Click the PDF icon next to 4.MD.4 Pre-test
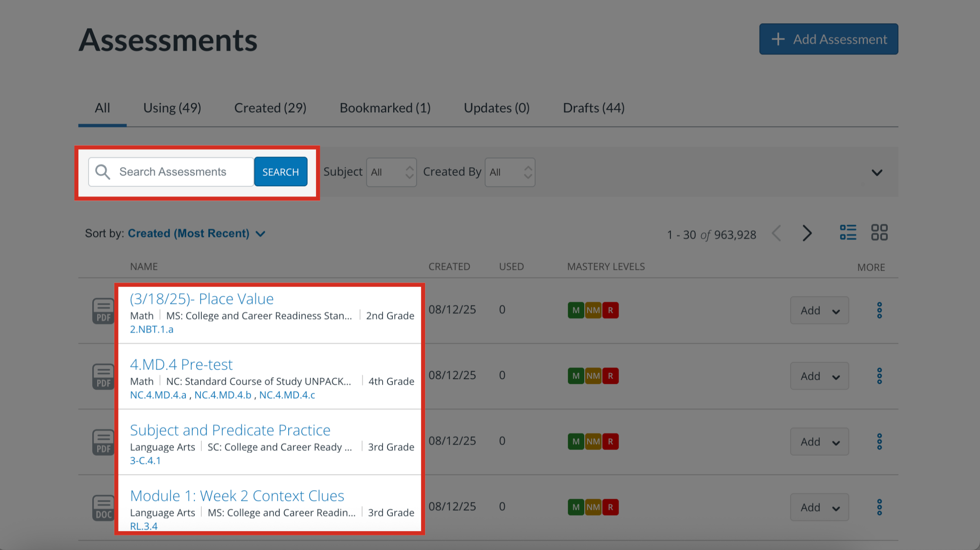This screenshot has width=980, height=550. pos(103,376)
